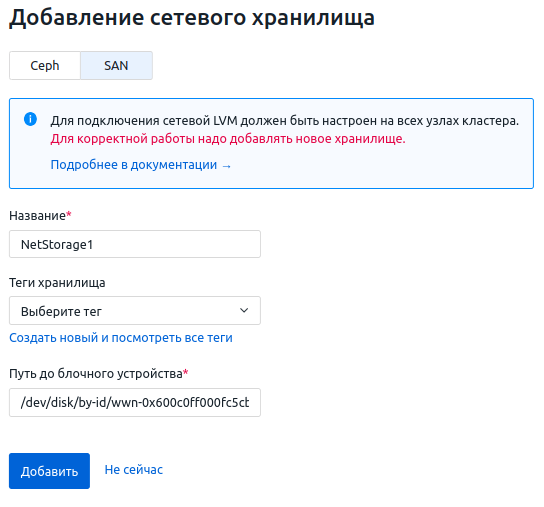Click the arrow icon after the documentation link
Screen dimensions: 544x507
[x=227, y=166]
